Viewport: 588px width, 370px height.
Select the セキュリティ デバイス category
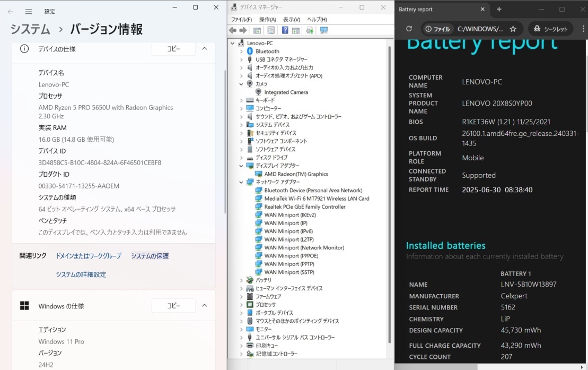point(276,133)
